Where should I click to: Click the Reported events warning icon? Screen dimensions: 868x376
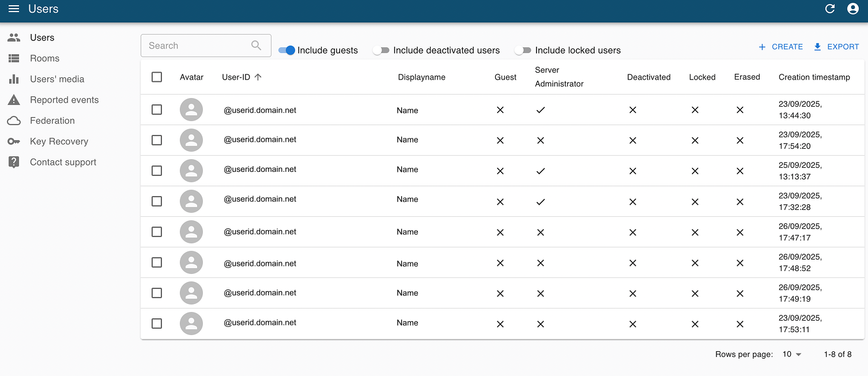14,100
